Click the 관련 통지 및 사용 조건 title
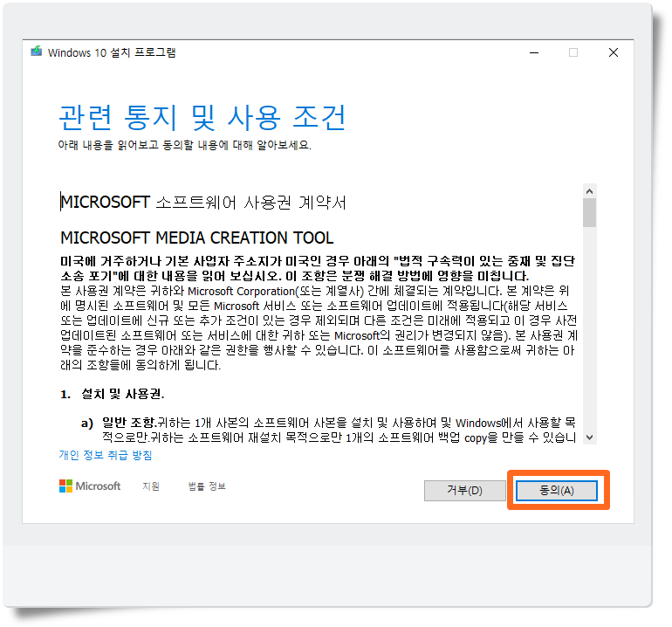The image size is (672, 627). 202,118
